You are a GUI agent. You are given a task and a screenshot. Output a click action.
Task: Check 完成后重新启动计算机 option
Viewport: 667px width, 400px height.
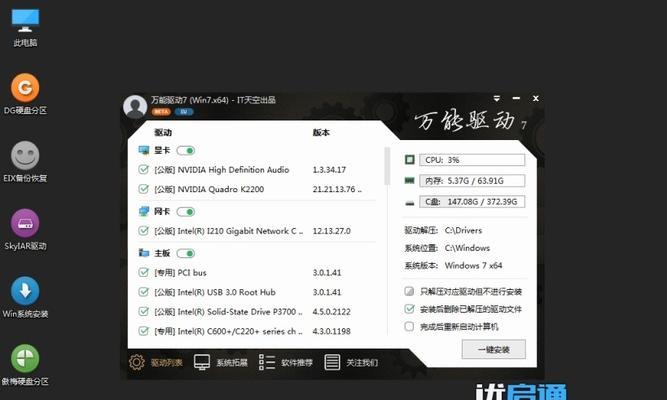point(409,326)
